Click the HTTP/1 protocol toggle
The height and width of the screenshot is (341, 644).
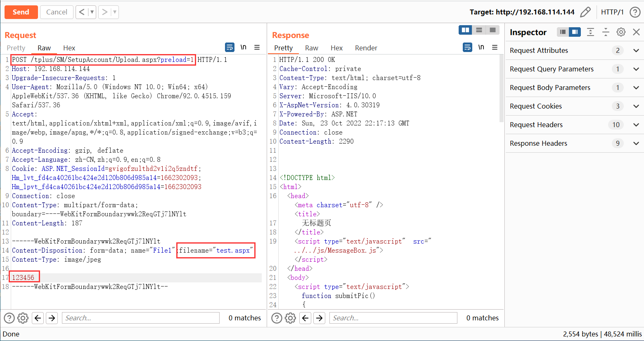[x=612, y=12]
